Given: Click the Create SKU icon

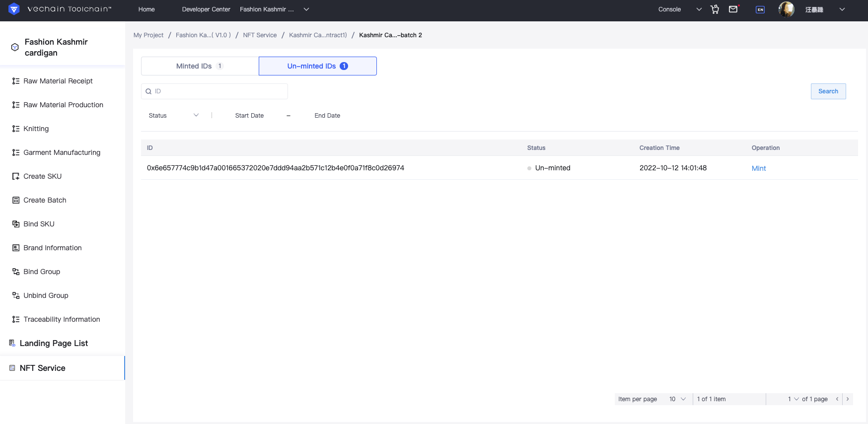Looking at the screenshot, I should pos(16,176).
